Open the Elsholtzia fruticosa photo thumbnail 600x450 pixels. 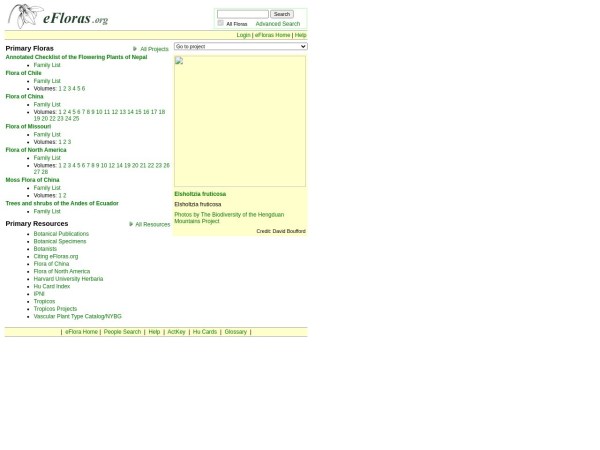239,120
